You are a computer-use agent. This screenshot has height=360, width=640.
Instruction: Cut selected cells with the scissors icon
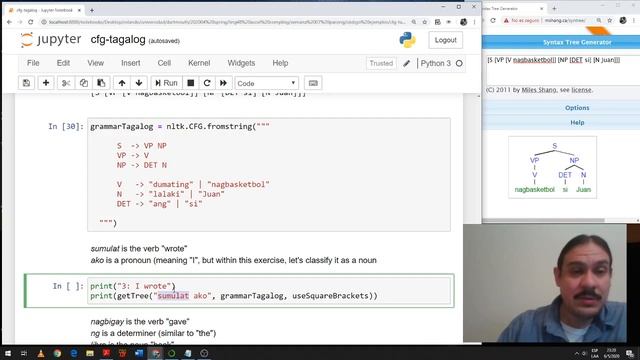pyautogui.click(x=66, y=83)
